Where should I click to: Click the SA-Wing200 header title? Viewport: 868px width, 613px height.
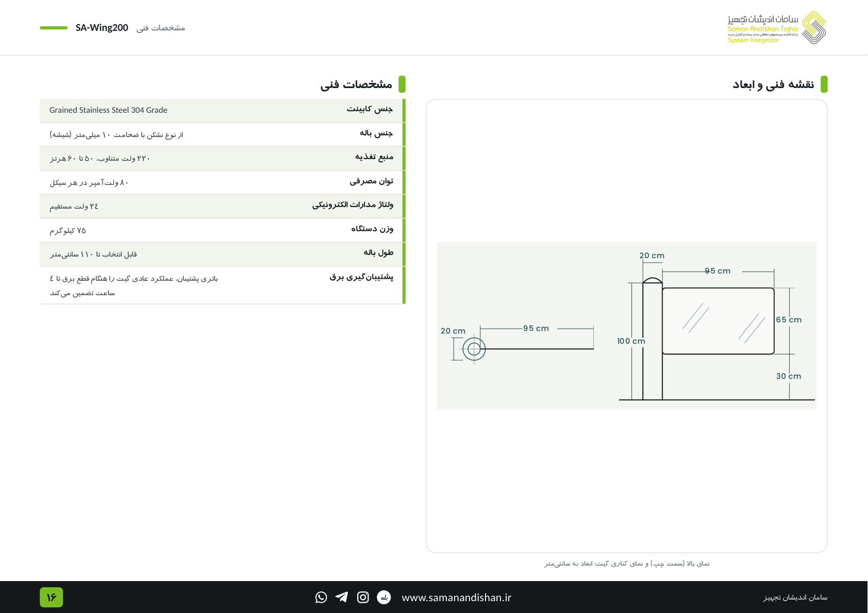[x=102, y=28]
